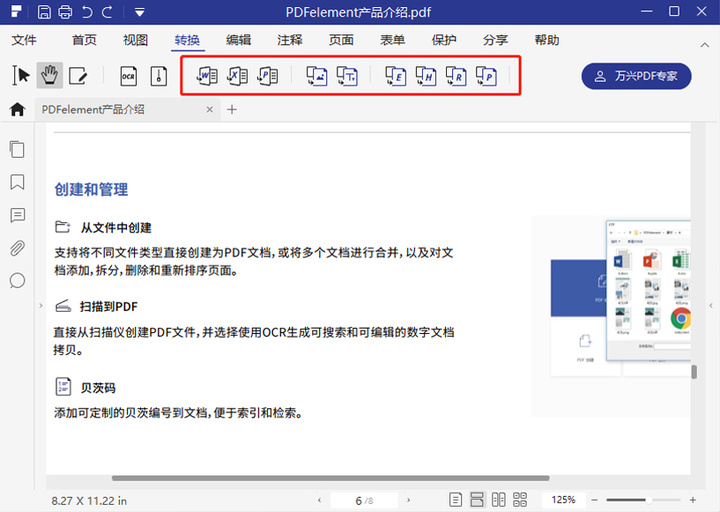The image size is (720, 512).
Task: Select the PDFelement产品介绍 document tab
Action: coord(127,110)
